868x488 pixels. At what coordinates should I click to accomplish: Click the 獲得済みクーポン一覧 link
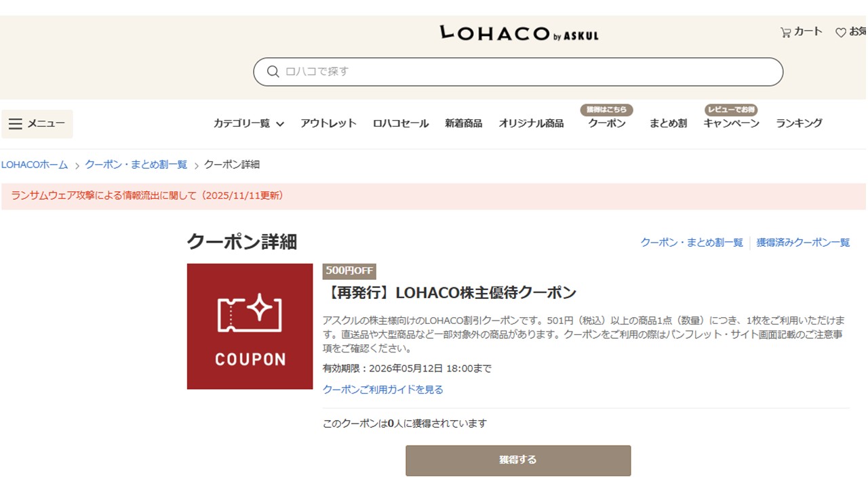803,243
